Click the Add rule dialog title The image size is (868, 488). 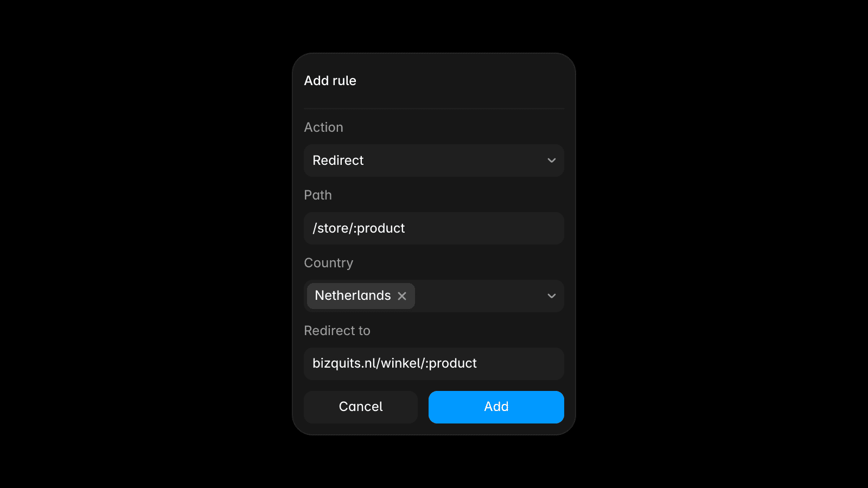pyautogui.click(x=330, y=81)
